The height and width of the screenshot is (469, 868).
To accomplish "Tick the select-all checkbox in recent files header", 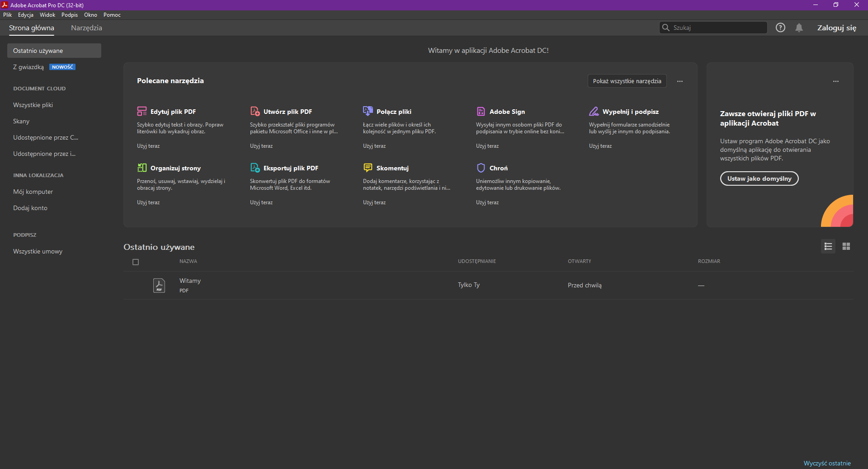I will click(136, 262).
